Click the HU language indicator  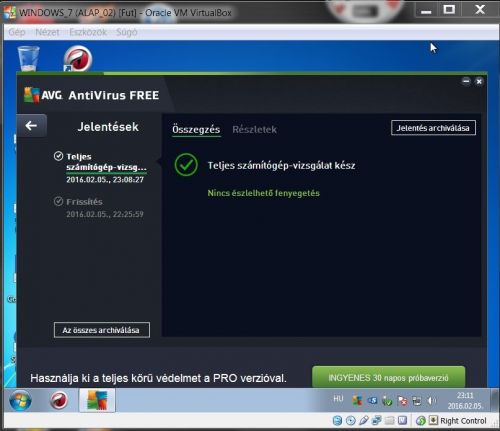click(x=338, y=399)
